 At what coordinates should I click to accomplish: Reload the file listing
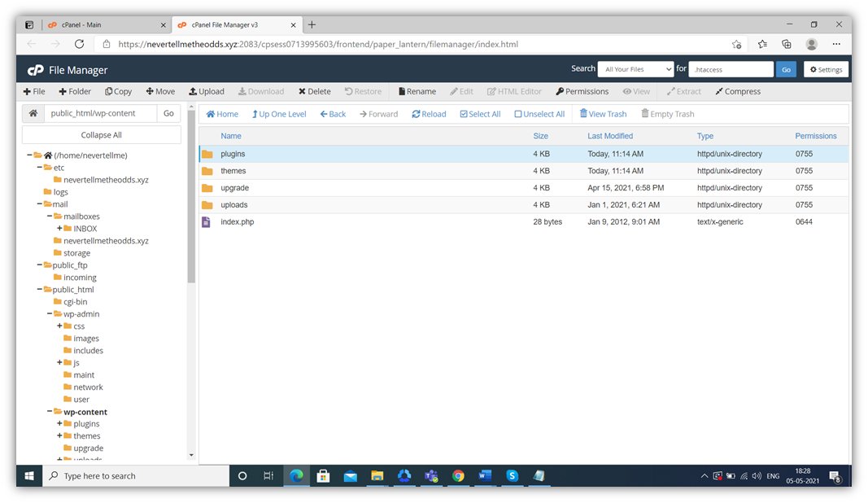429,114
